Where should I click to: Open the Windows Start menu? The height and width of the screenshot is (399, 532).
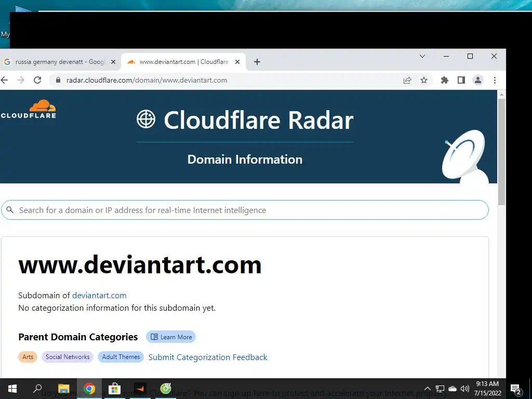pos(12,389)
